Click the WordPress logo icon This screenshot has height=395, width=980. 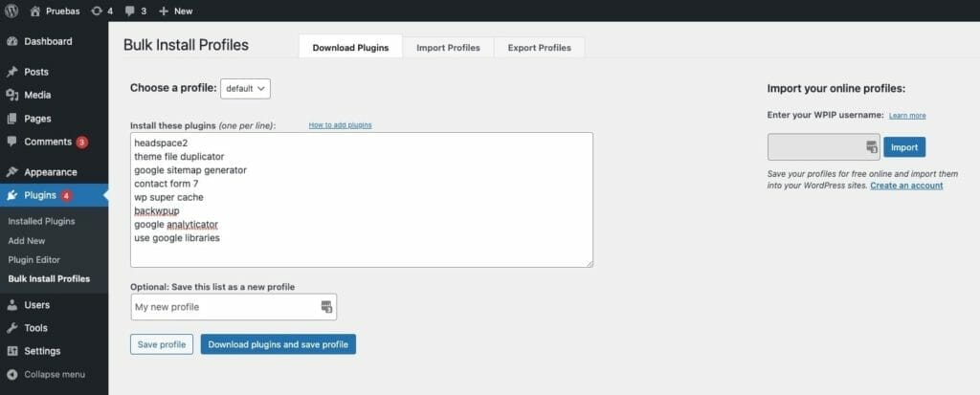pos(11,11)
